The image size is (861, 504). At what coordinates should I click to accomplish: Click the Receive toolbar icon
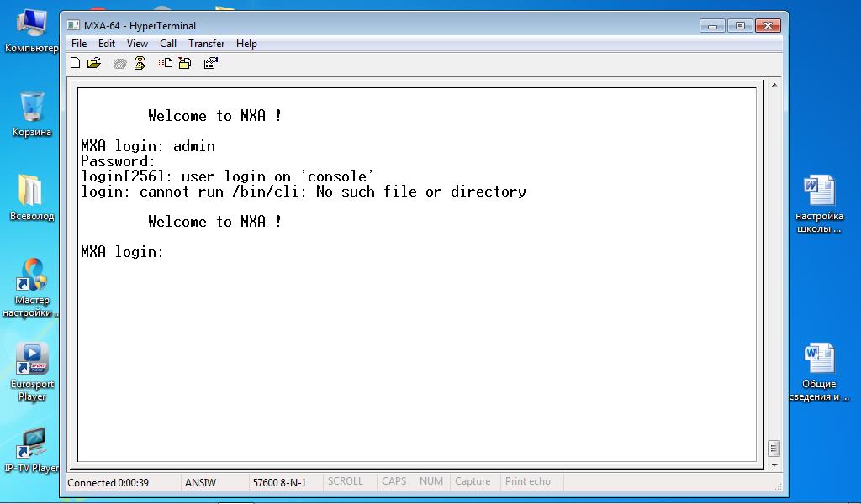point(184,63)
